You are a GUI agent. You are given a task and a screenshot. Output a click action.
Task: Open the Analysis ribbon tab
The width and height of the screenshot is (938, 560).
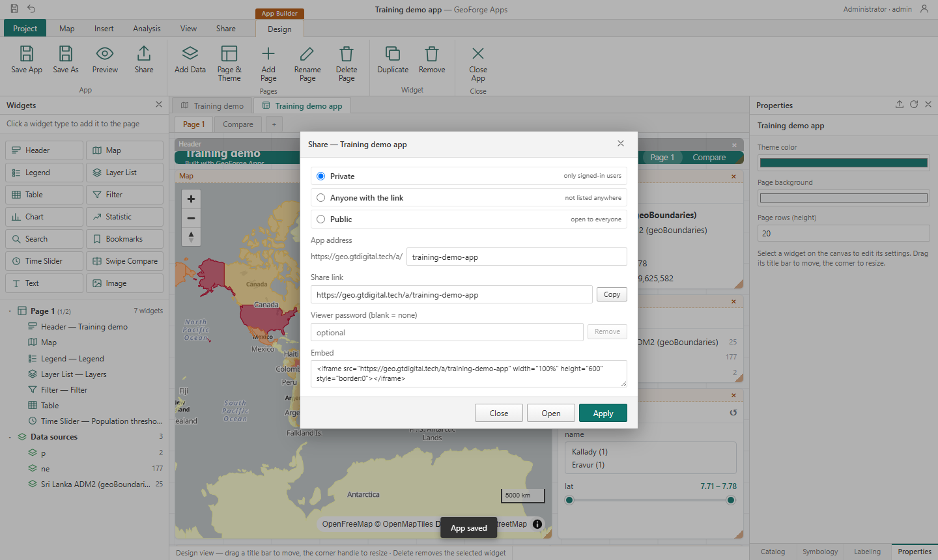147,29
